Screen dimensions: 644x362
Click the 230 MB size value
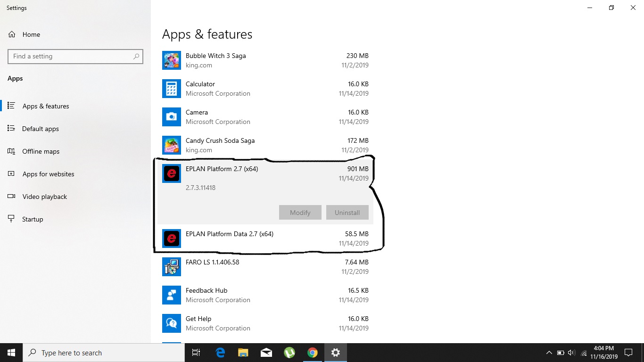358,56
